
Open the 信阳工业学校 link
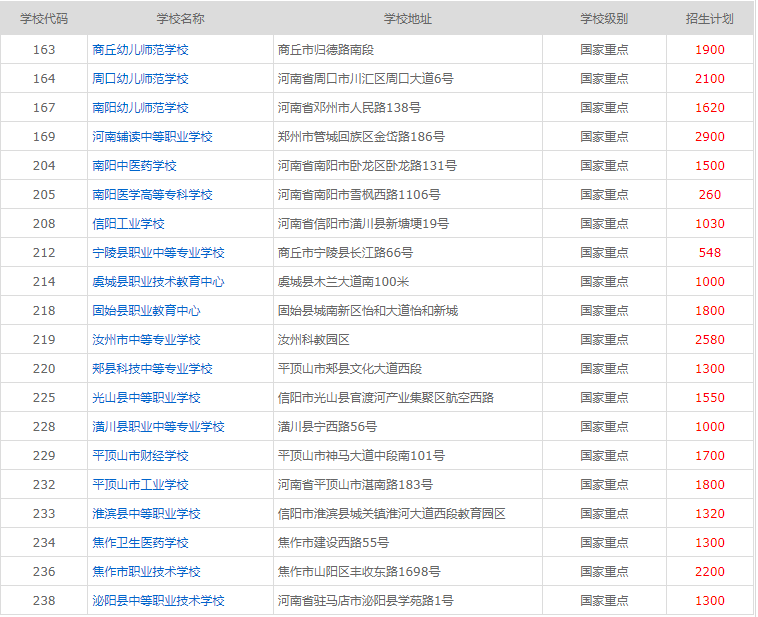click(128, 223)
